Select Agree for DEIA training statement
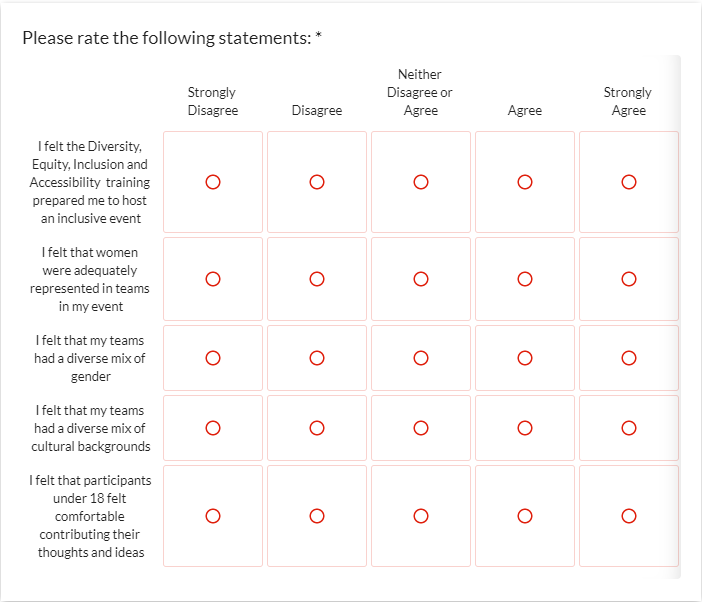This screenshot has width=702, height=602. (525, 182)
